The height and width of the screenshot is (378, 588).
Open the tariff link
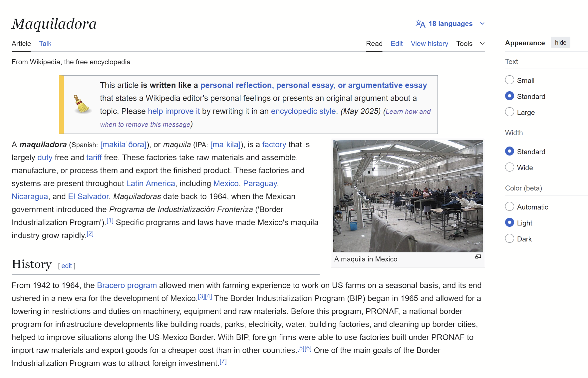pos(94,158)
